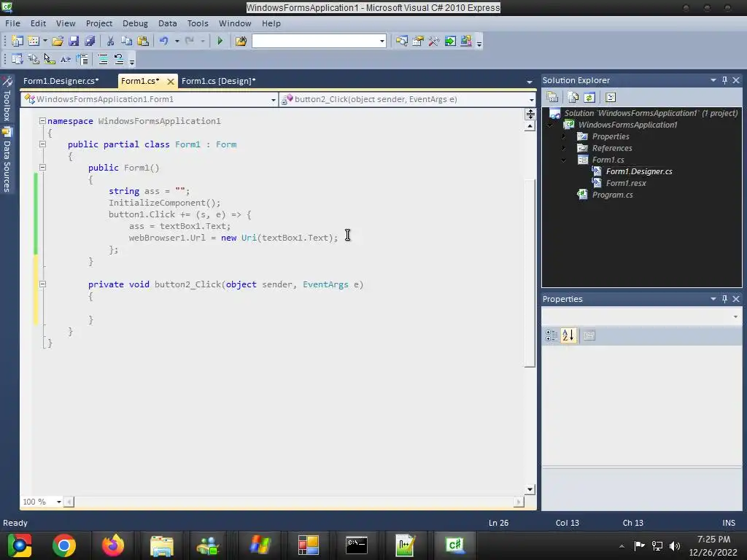Click View Code icon in Solution Explorer
747x560 pixels.
pos(611,98)
